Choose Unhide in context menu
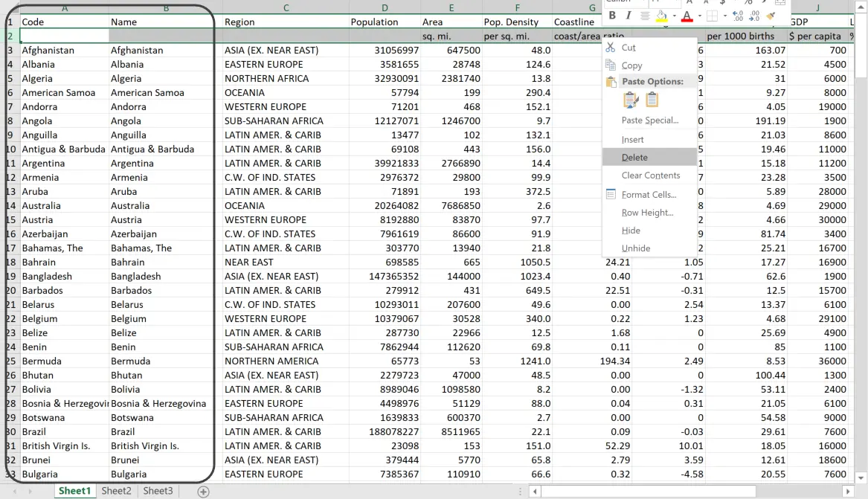 (x=649, y=248)
